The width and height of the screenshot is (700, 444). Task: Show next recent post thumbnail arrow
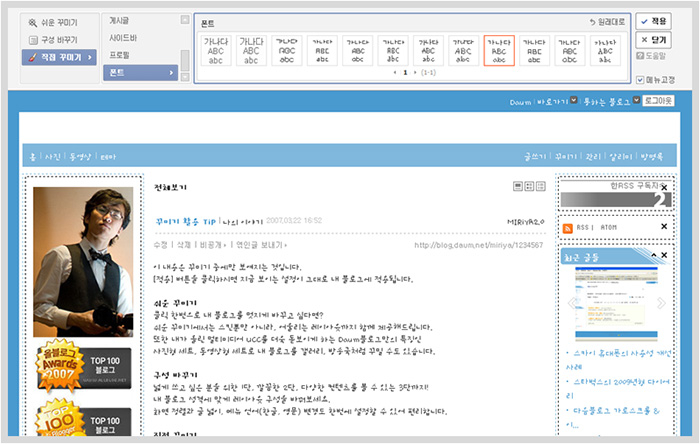pos(661,303)
